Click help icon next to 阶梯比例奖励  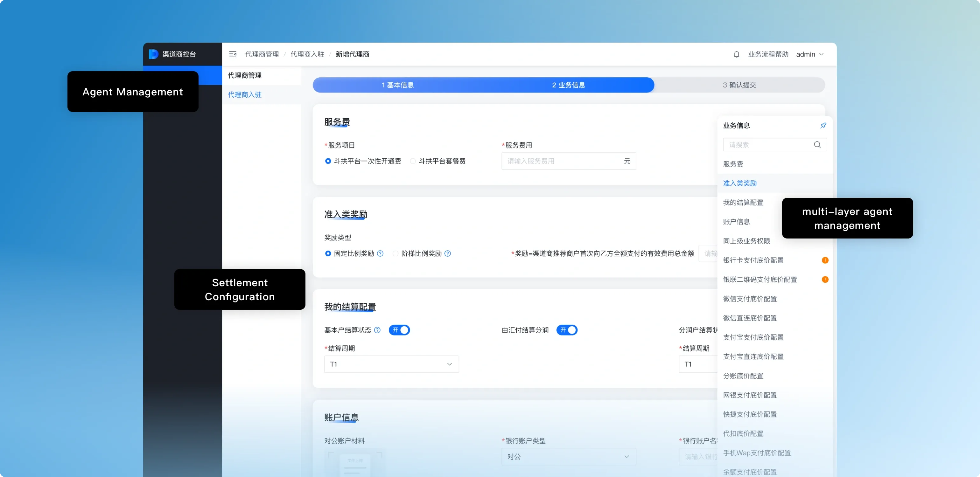(447, 253)
